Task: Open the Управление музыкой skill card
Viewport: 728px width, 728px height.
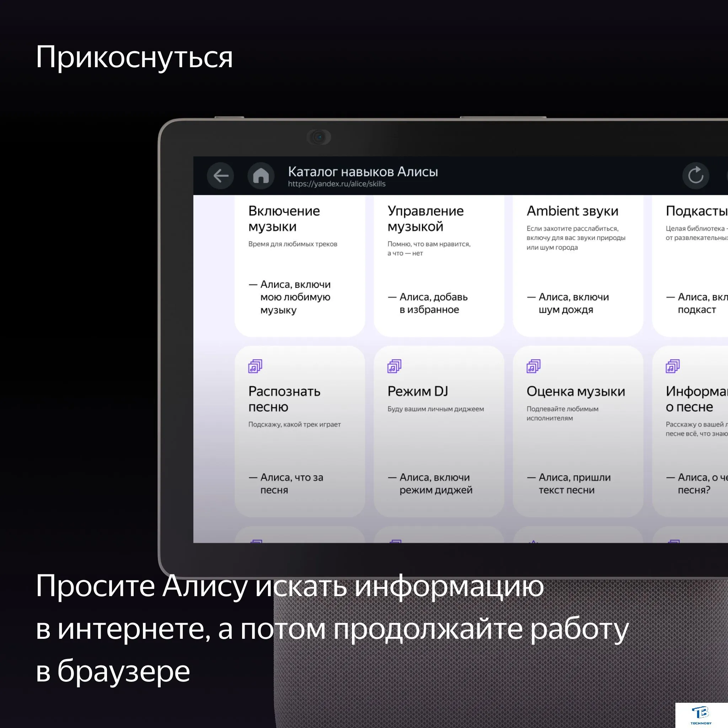Action: pyautogui.click(x=439, y=266)
